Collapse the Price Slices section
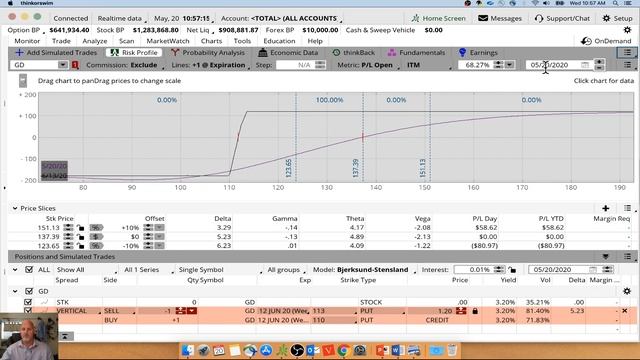 point(15,208)
